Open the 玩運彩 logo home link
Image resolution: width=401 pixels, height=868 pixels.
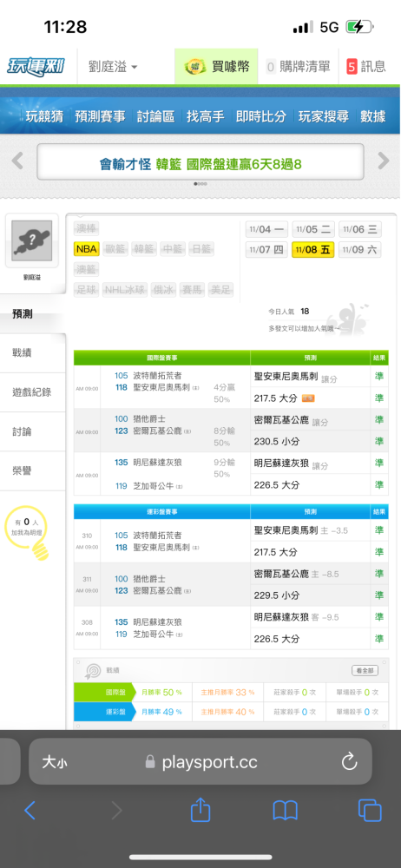pyautogui.click(x=36, y=67)
